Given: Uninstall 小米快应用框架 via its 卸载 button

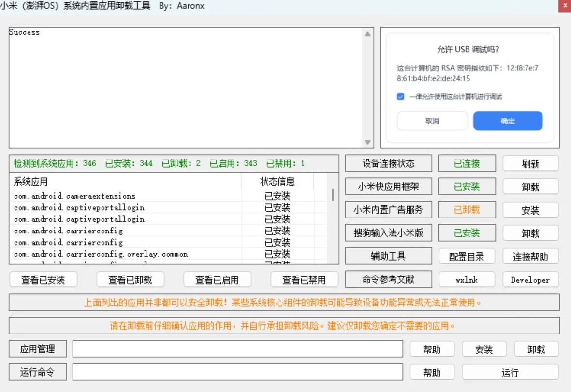Looking at the screenshot, I should 530,187.
